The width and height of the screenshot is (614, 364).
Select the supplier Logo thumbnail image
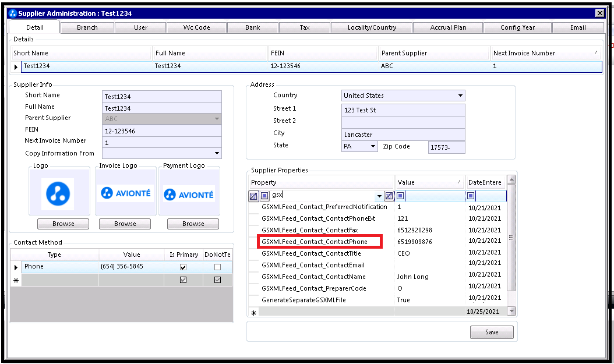(58, 193)
